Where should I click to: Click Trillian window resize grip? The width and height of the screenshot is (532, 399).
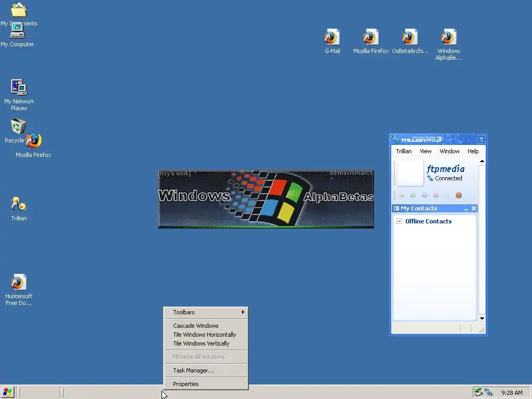pos(482,330)
